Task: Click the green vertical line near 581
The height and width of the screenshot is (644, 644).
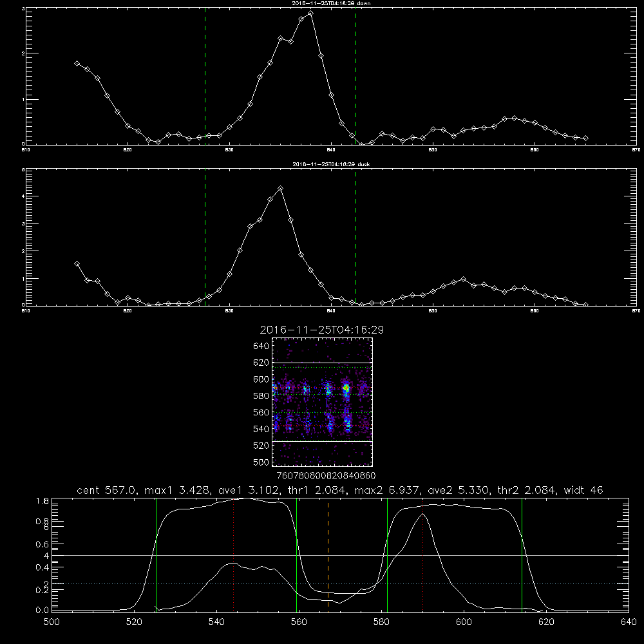Action: click(x=387, y=554)
